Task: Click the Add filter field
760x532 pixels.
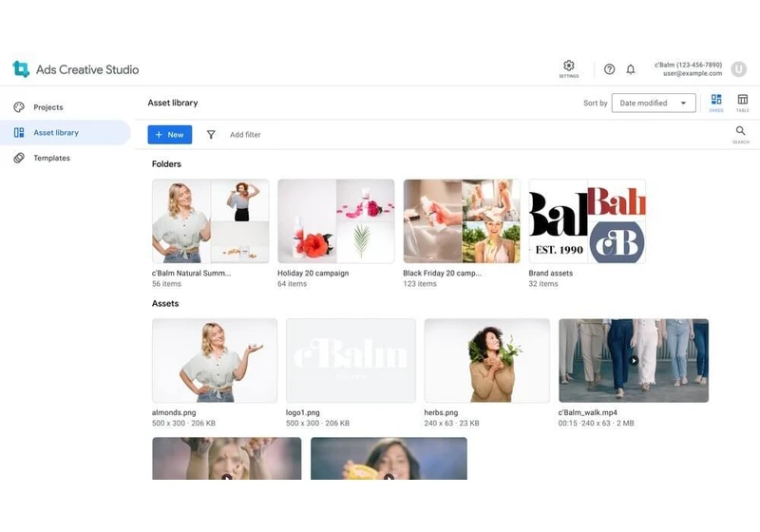Action: coord(245,135)
